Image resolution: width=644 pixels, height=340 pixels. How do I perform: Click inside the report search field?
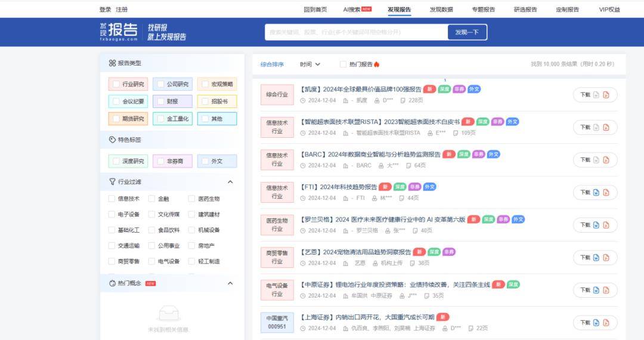tap(356, 32)
